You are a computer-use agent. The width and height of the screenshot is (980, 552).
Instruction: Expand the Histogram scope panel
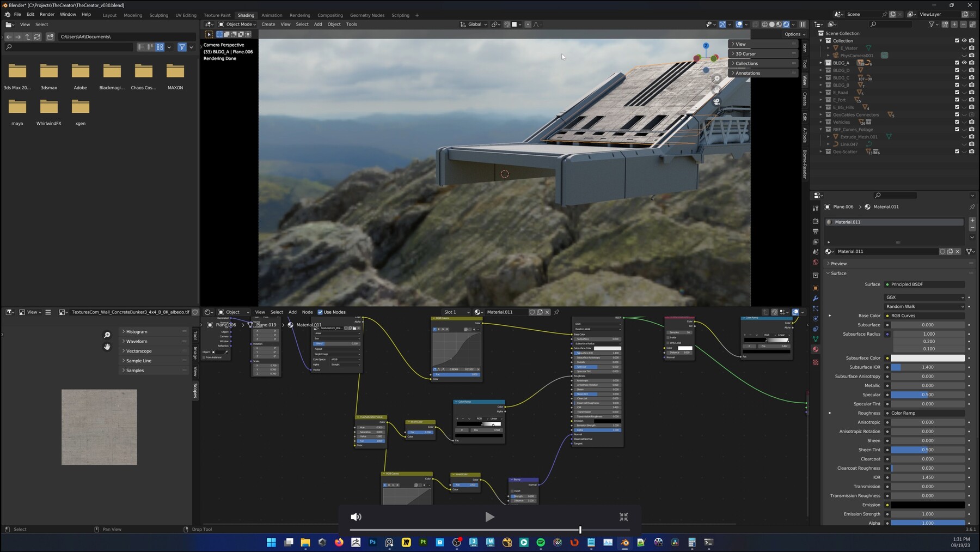click(154, 331)
